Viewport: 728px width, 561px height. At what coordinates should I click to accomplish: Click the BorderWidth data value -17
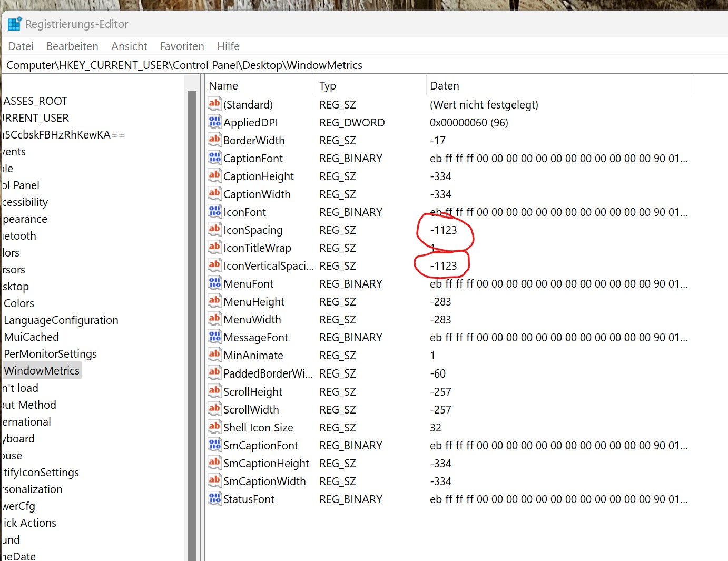(438, 140)
